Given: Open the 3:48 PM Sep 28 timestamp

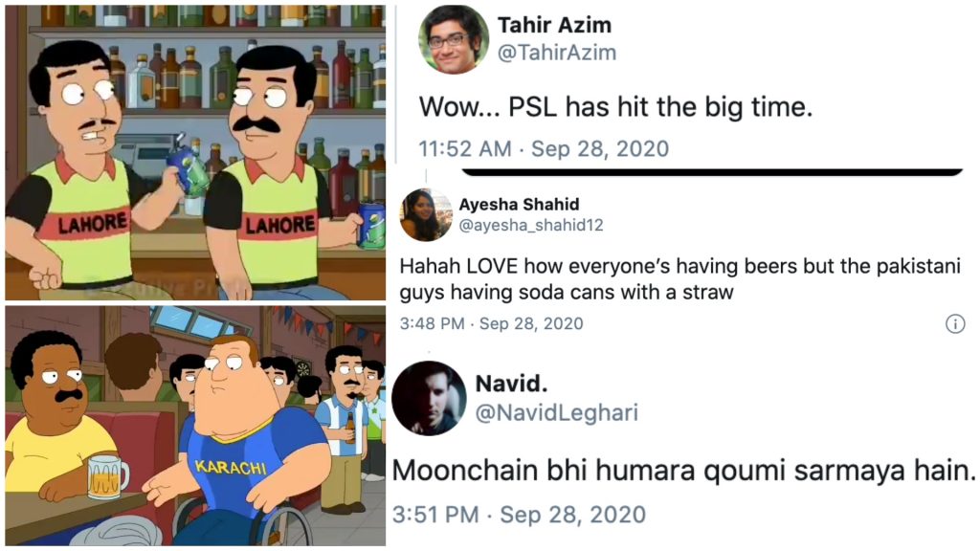Looking at the screenshot, I should point(491,323).
